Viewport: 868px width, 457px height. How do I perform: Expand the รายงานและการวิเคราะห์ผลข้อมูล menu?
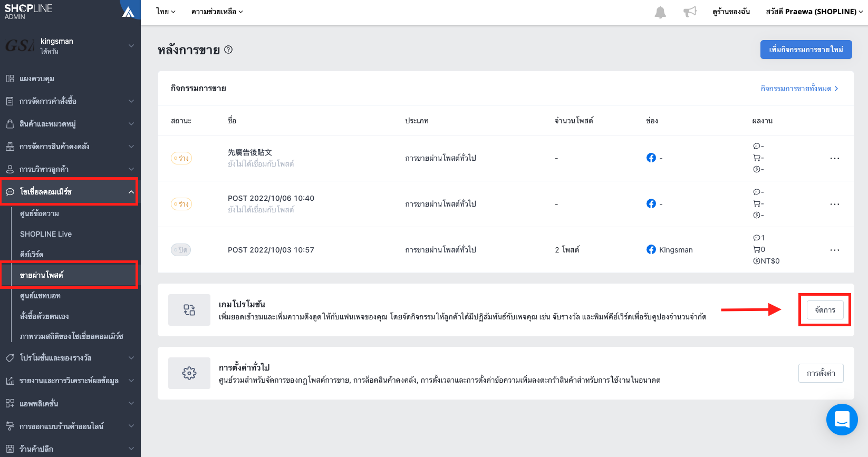131,381
